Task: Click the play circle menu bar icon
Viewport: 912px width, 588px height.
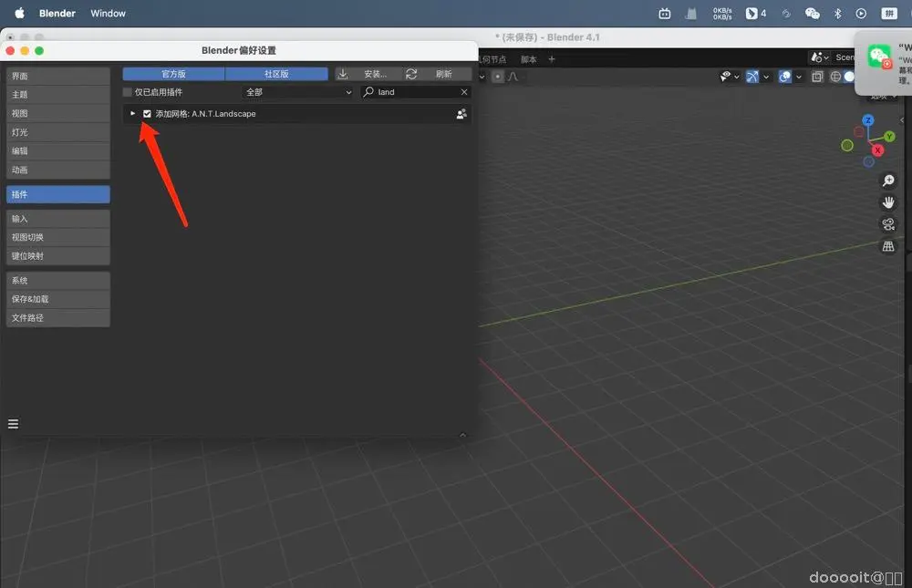Action: [861, 14]
